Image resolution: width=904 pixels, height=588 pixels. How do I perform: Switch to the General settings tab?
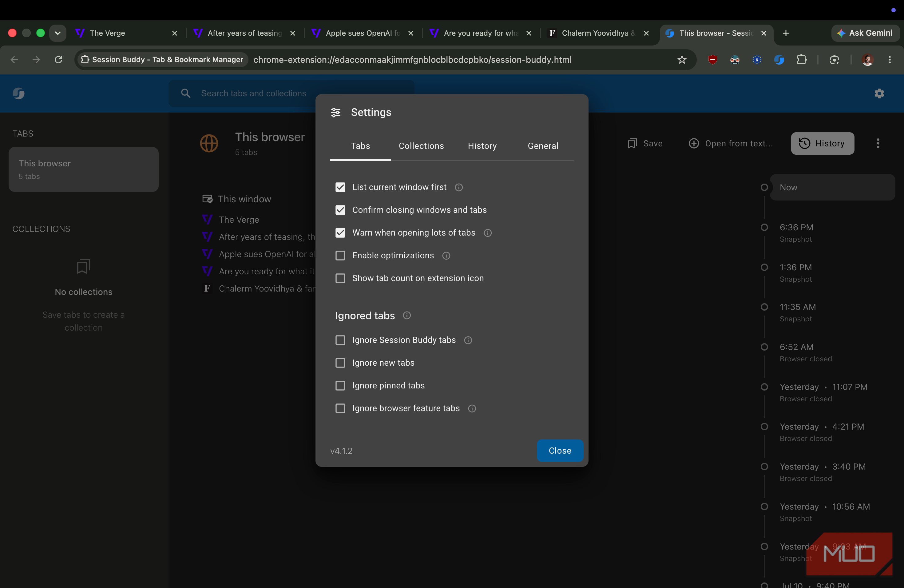point(543,146)
